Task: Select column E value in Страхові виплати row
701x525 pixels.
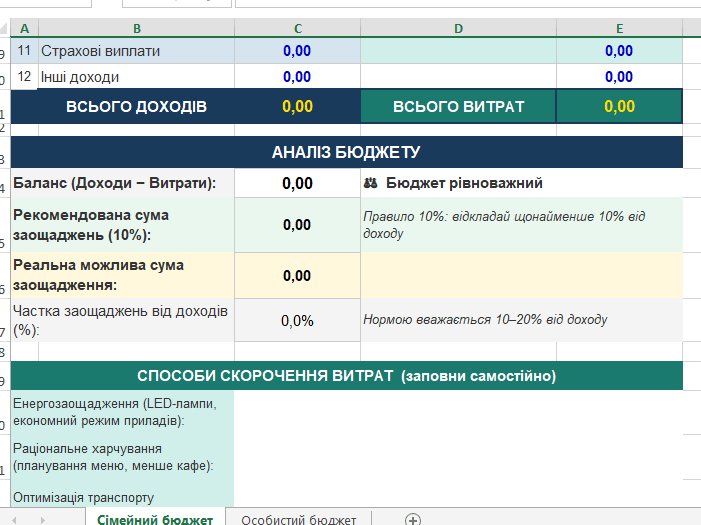Action: click(x=620, y=51)
